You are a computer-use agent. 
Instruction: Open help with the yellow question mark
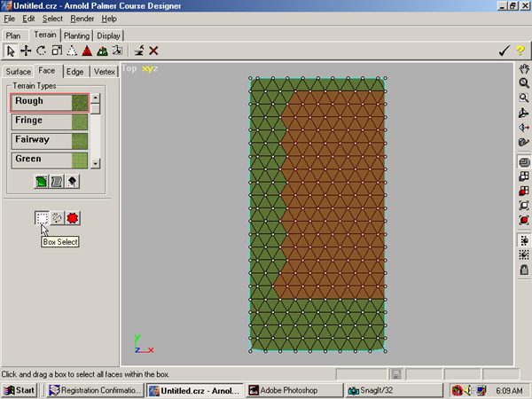tap(520, 51)
